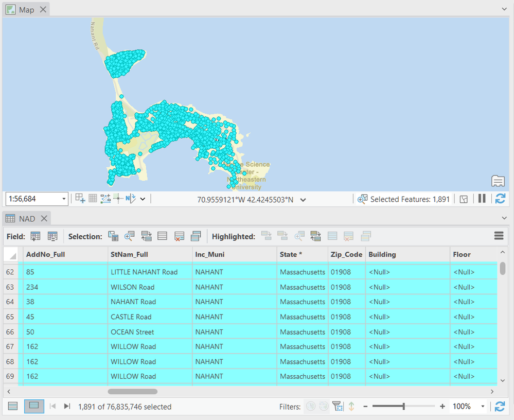Click the CASTLE Road cell
Viewport: 514px width, 420px height.
pyautogui.click(x=150, y=317)
